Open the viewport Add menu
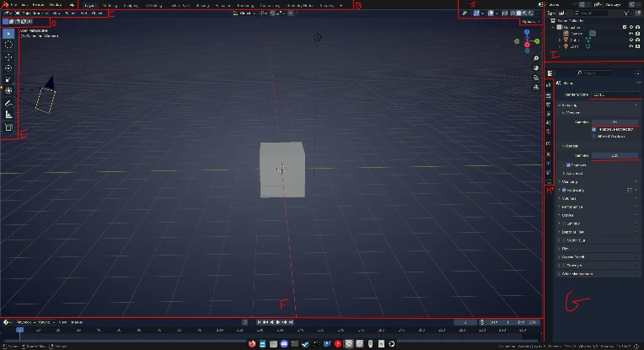This screenshot has width=644, height=350. click(83, 13)
